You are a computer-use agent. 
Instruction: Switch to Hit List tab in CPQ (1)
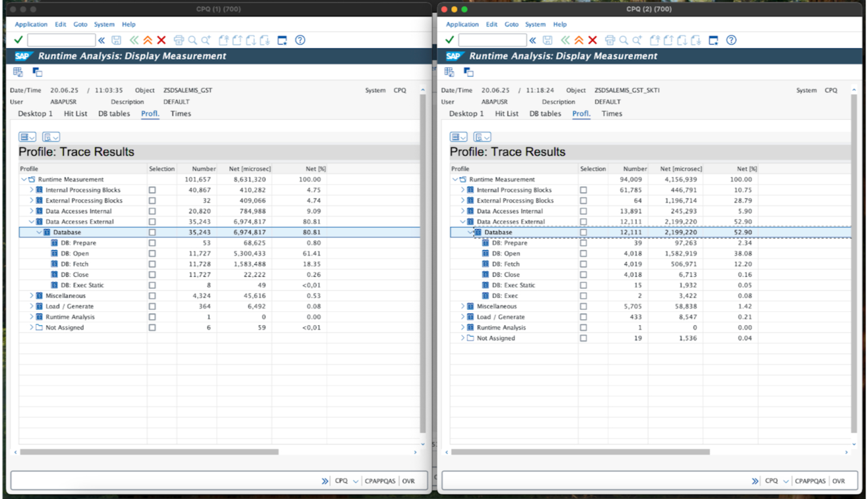coord(76,113)
